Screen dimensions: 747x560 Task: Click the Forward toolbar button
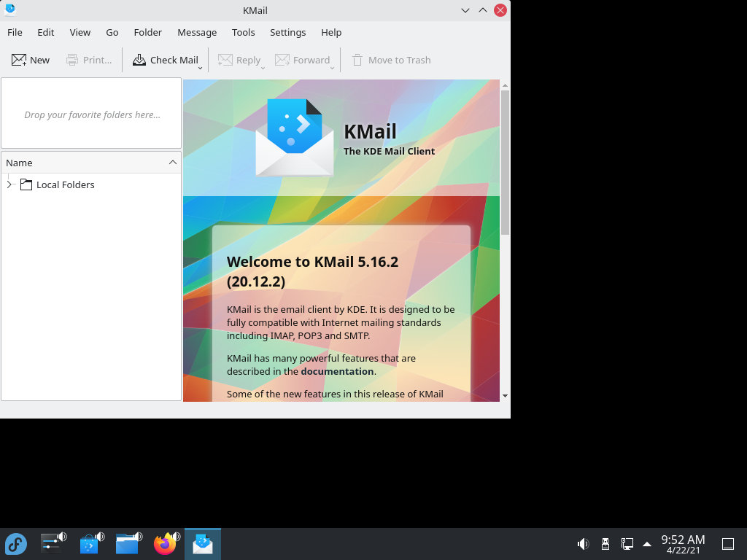303,60
